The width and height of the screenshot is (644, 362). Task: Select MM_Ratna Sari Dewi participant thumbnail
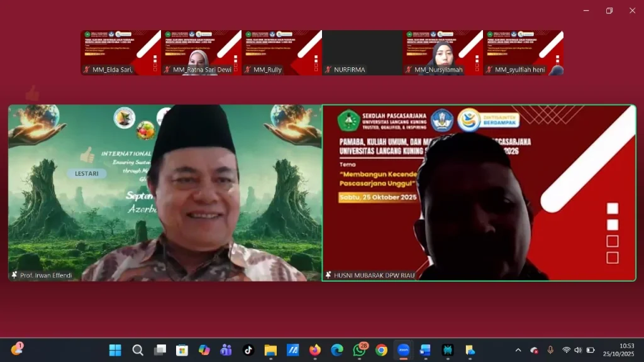pyautogui.click(x=201, y=53)
